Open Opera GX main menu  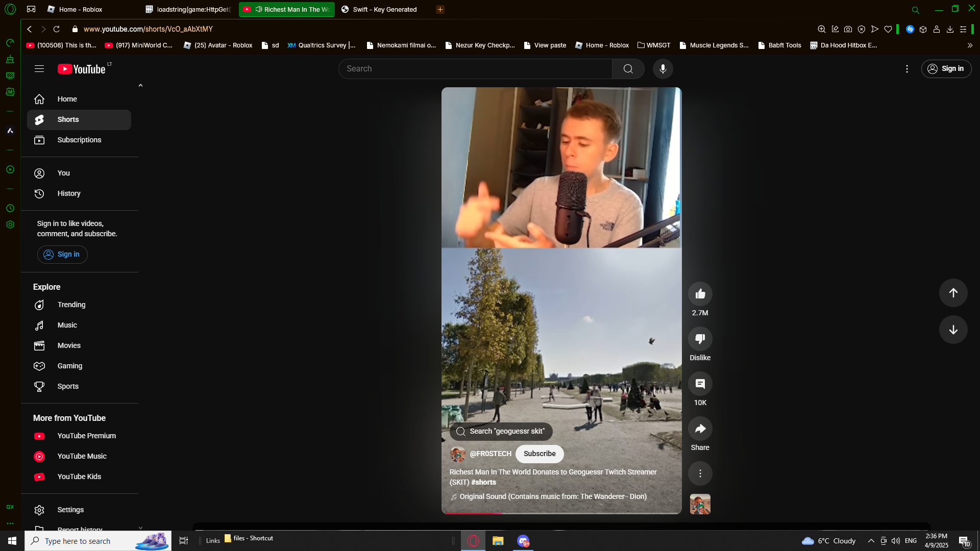pyautogui.click(x=10, y=9)
